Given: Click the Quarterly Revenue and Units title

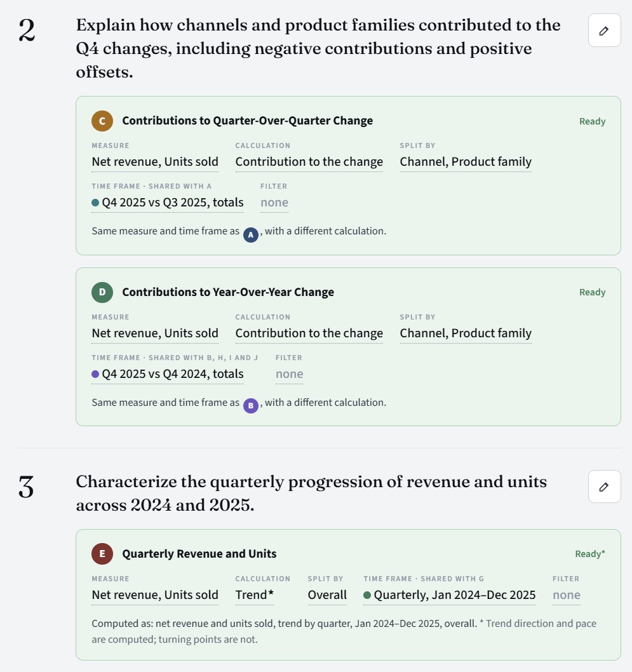Looking at the screenshot, I should pos(199,554).
